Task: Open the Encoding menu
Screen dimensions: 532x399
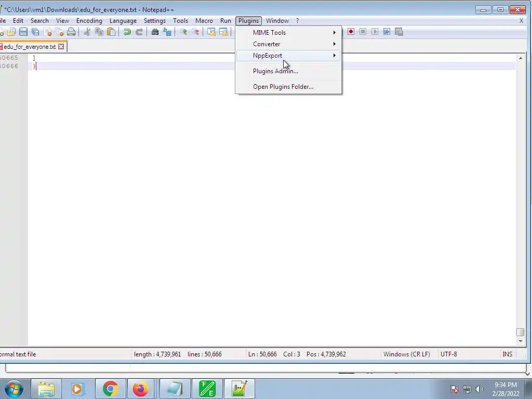Action: (x=89, y=21)
